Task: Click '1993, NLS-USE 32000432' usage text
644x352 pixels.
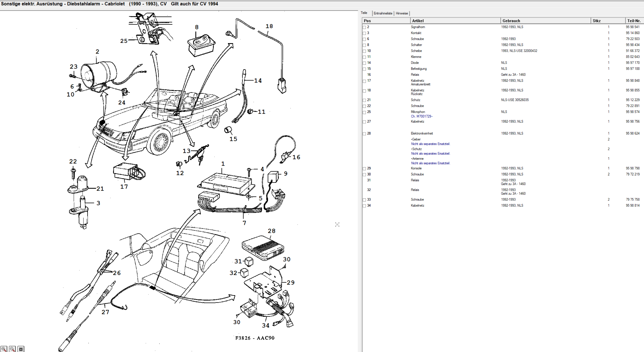Action: pos(519,51)
